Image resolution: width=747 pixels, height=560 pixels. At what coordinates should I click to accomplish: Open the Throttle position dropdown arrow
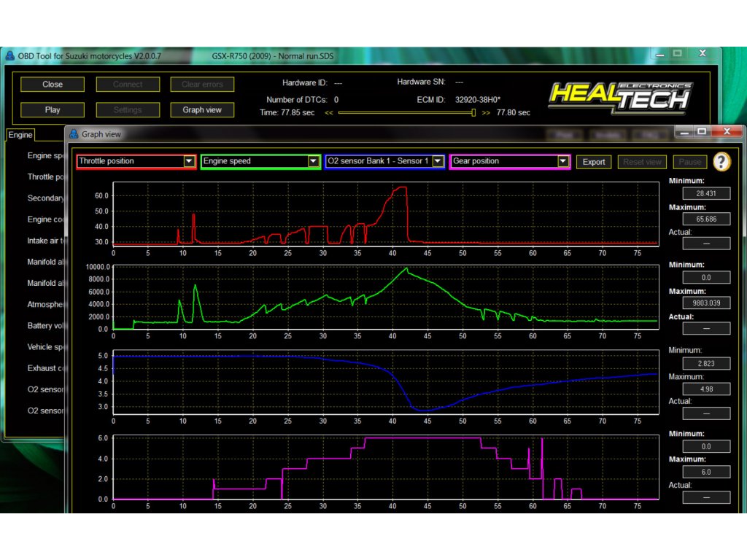[189, 161]
